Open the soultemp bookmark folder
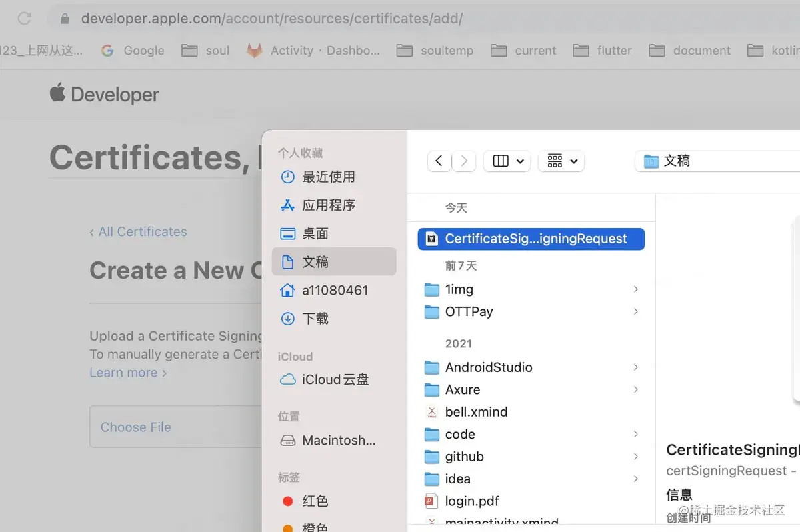Viewport: 800px width, 532px height. click(x=435, y=51)
